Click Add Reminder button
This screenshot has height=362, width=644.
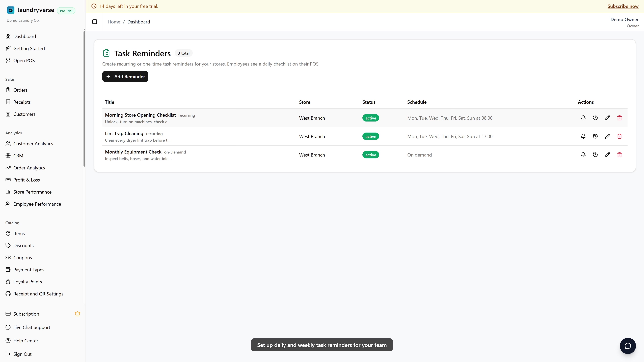pyautogui.click(x=125, y=76)
